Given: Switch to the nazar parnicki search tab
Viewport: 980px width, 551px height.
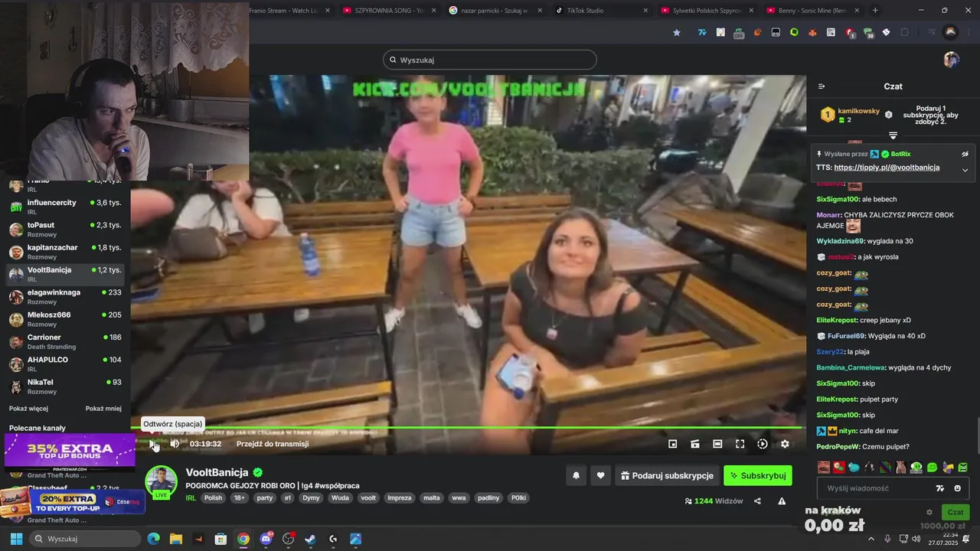Looking at the screenshot, I should click(495, 11).
